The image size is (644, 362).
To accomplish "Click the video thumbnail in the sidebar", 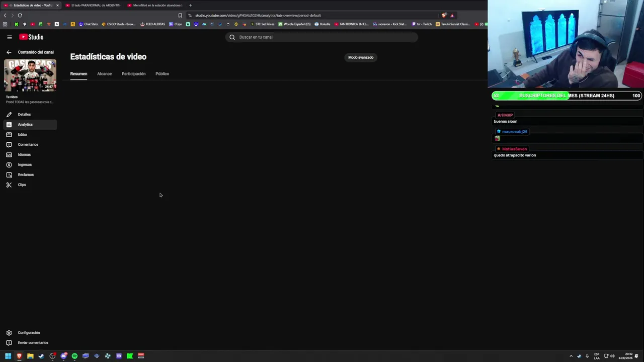I will tap(30, 75).
